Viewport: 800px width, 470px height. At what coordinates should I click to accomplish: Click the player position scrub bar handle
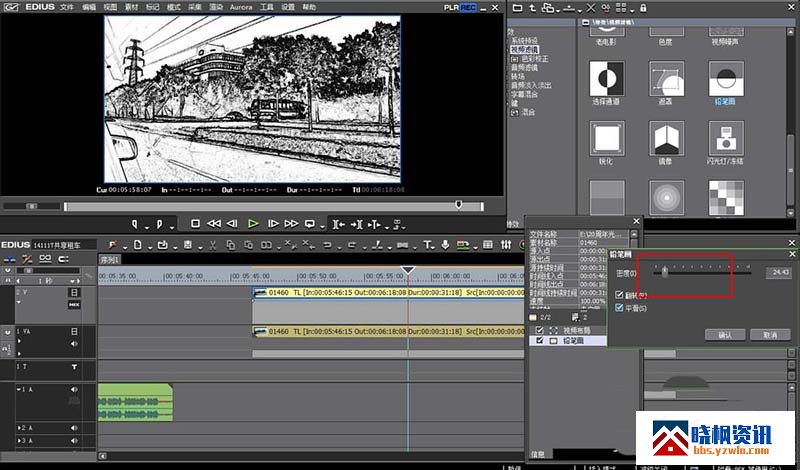point(458,205)
